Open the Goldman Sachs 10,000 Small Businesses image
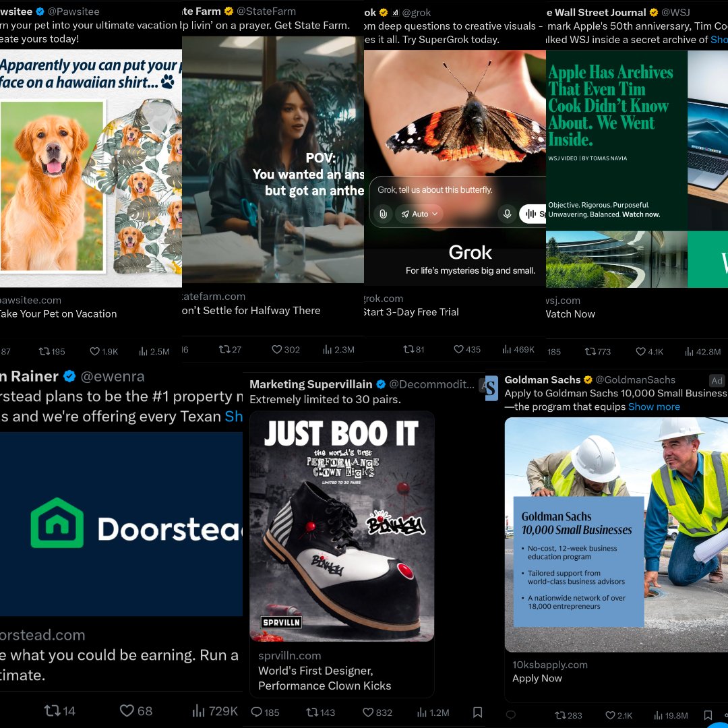Screen dimensions: 728x728 [x=616, y=535]
